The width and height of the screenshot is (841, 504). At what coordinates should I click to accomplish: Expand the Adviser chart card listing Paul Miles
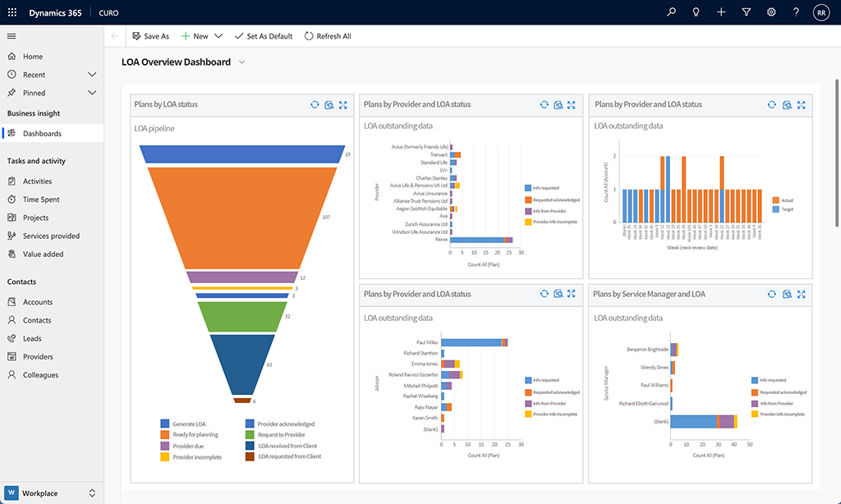(572, 294)
